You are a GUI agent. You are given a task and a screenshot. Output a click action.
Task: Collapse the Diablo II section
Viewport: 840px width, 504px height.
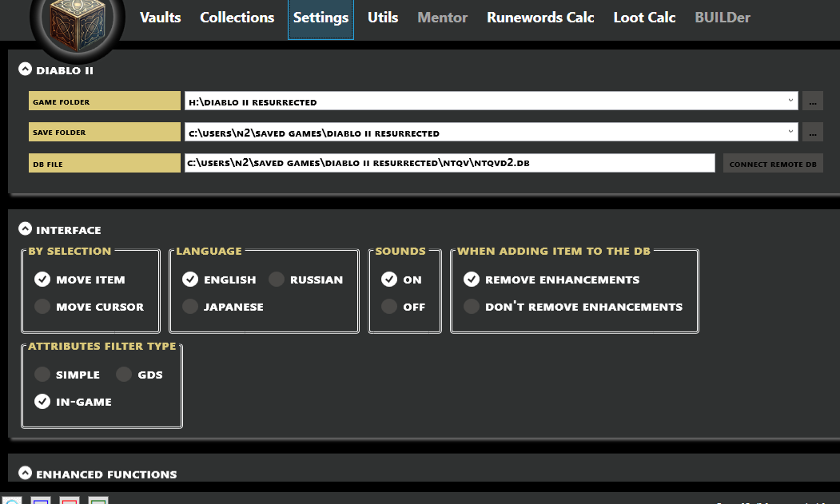coord(26,69)
